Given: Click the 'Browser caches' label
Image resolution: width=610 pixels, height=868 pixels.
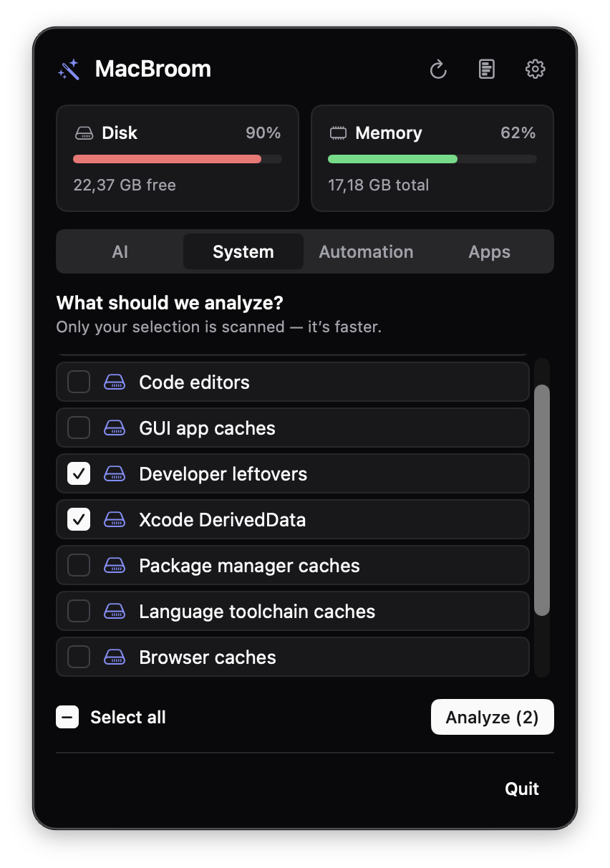Looking at the screenshot, I should click(208, 657).
